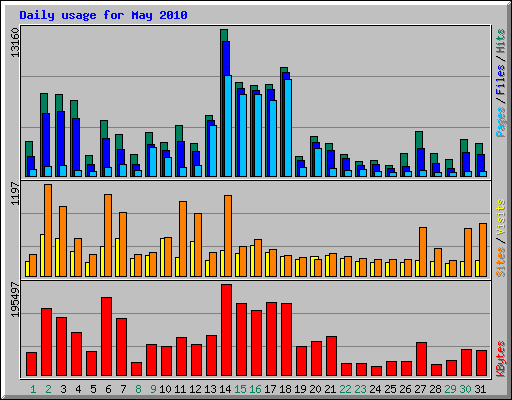The height and width of the screenshot is (400, 512).
Task: Click the red KBytes bar for day 14
Action: click(226, 330)
